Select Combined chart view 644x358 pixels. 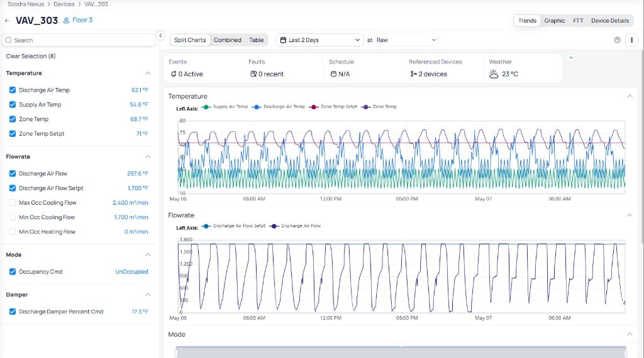(227, 40)
